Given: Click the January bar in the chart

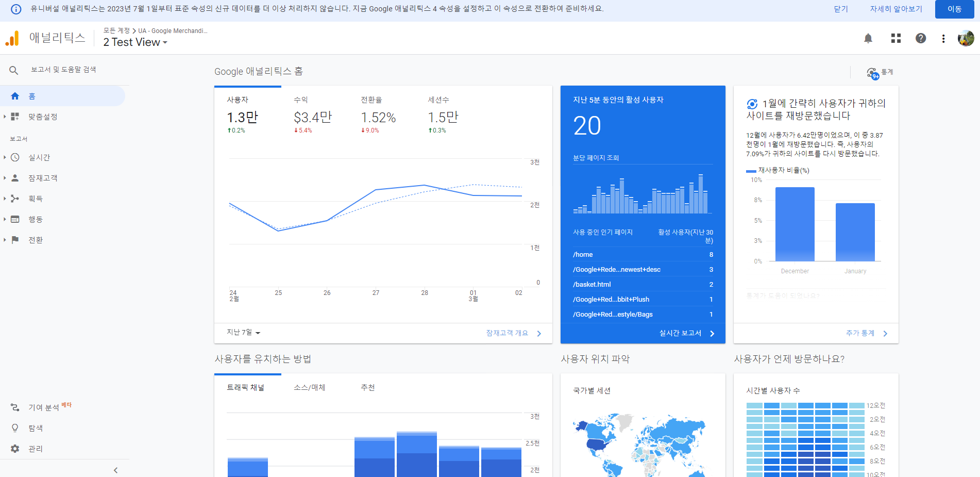Looking at the screenshot, I should pyautogui.click(x=855, y=232).
